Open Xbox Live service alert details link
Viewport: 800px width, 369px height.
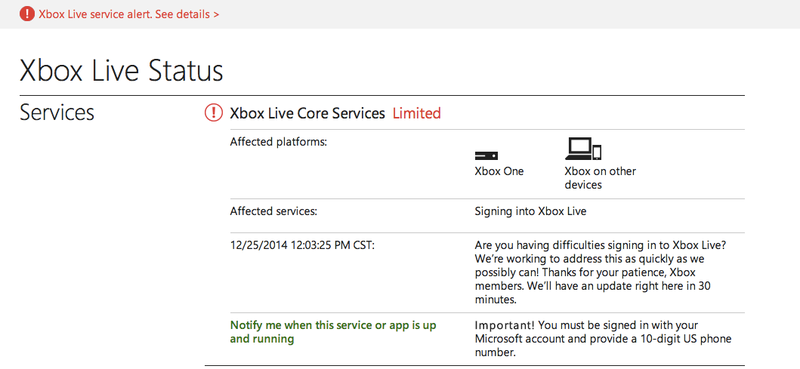(x=129, y=14)
